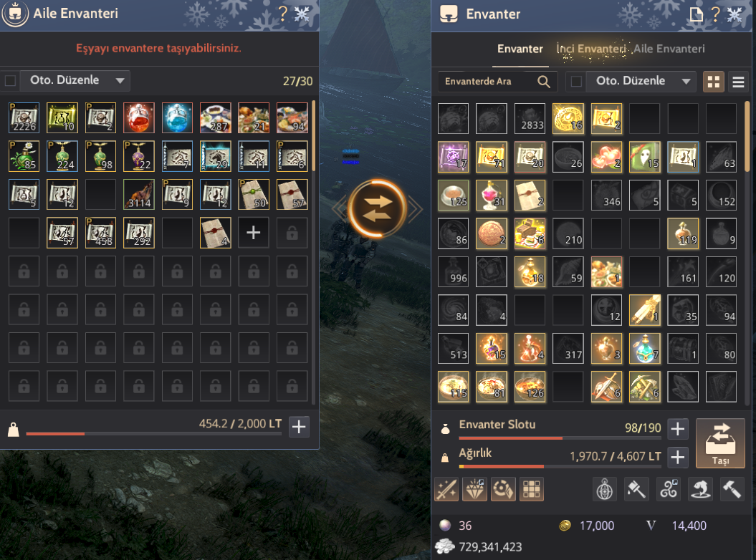Viewport: 756px width, 560px height.
Task: Click the search magnifier in Envanterde Ara
Action: pos(543,82)
